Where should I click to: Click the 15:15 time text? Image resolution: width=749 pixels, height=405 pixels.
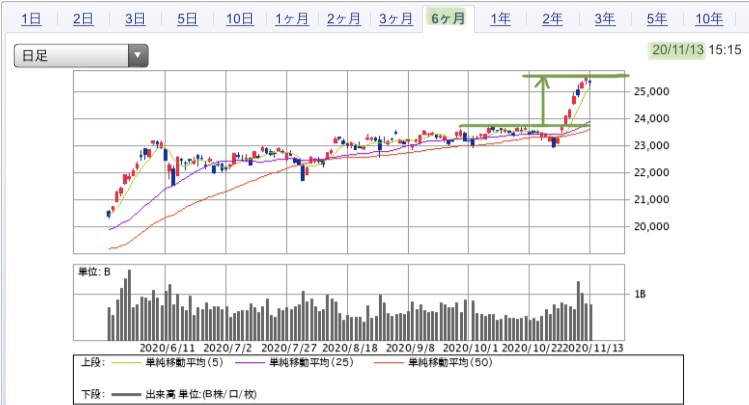click(x=725, y=50)
